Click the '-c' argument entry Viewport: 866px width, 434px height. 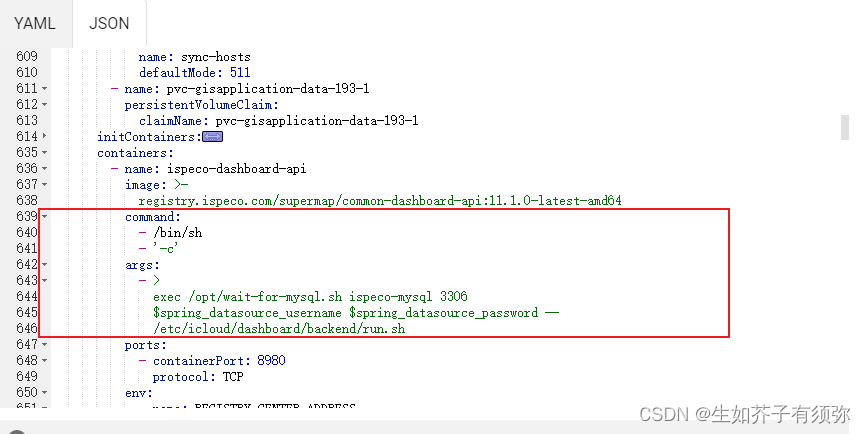[x=166, y=249]
